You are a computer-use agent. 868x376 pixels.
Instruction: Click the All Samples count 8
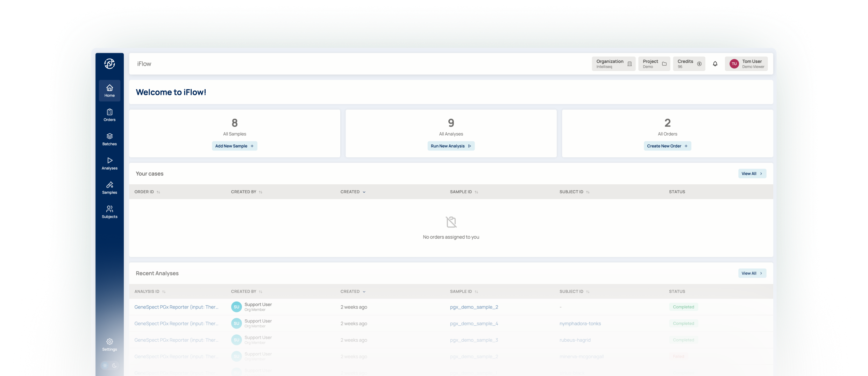click(x=235, y=123)
